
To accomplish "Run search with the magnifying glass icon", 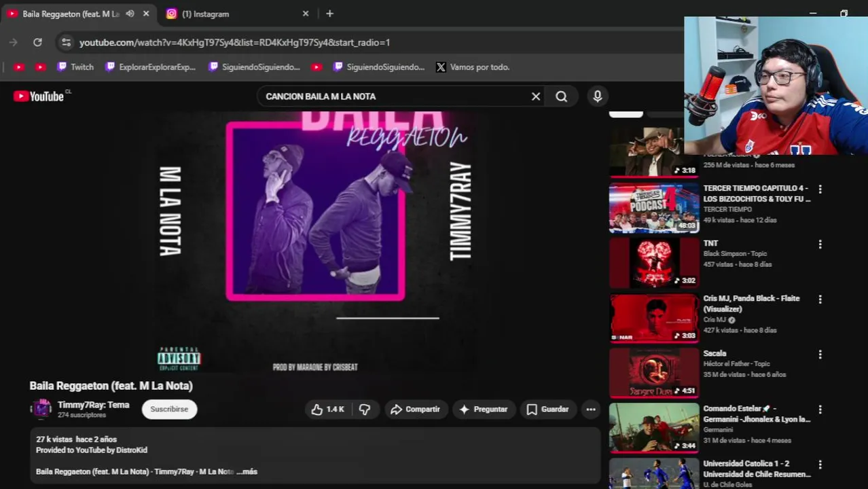I will (562, 96).
